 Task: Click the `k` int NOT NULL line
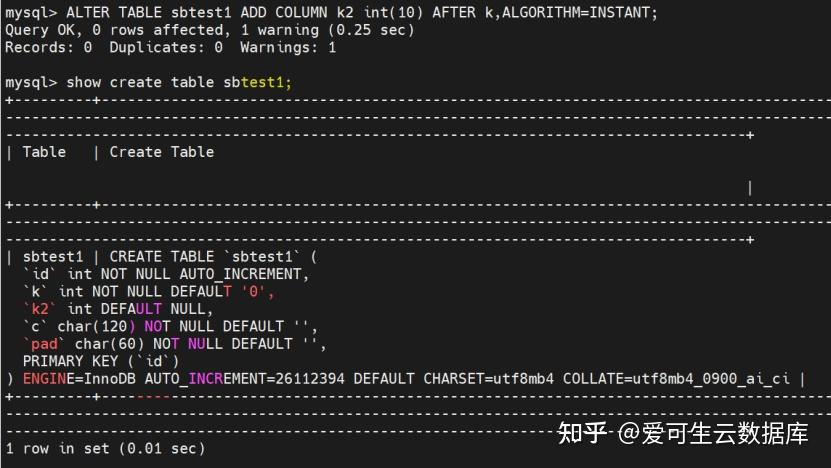point(148,292)
